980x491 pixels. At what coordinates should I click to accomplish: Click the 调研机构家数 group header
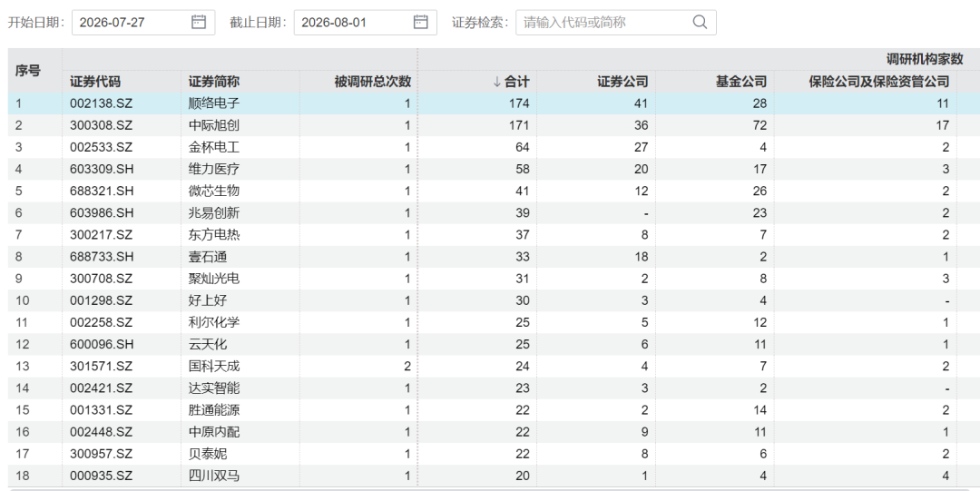[925, 59]
